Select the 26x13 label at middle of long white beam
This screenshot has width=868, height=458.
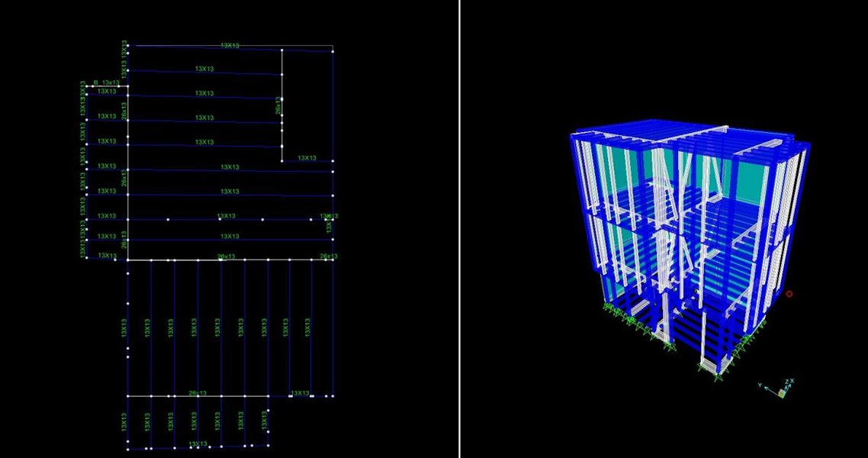point(227,256)
